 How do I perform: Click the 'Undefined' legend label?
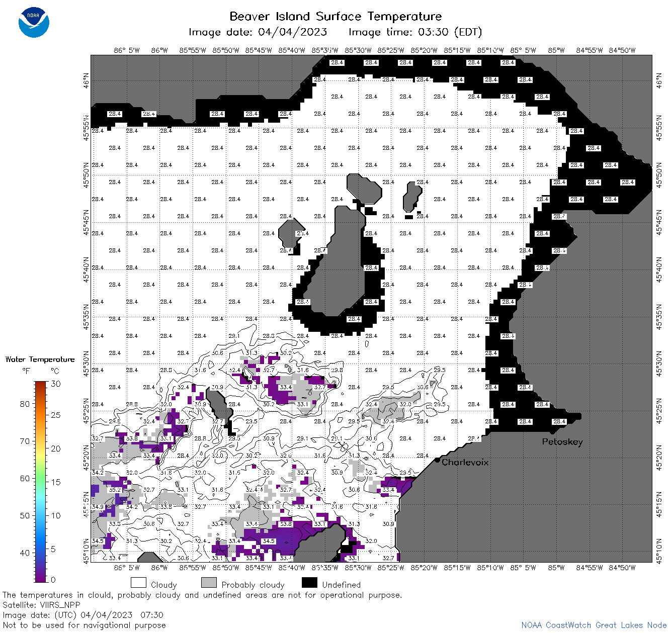tap(342, 585)
